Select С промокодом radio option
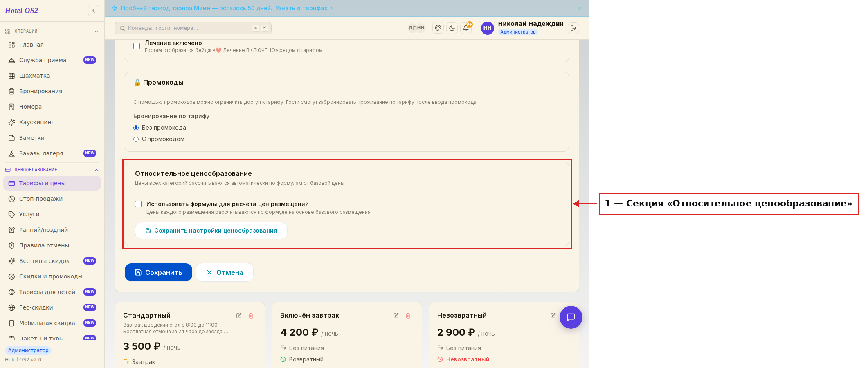868x368 pixels. tap(136, 139)
